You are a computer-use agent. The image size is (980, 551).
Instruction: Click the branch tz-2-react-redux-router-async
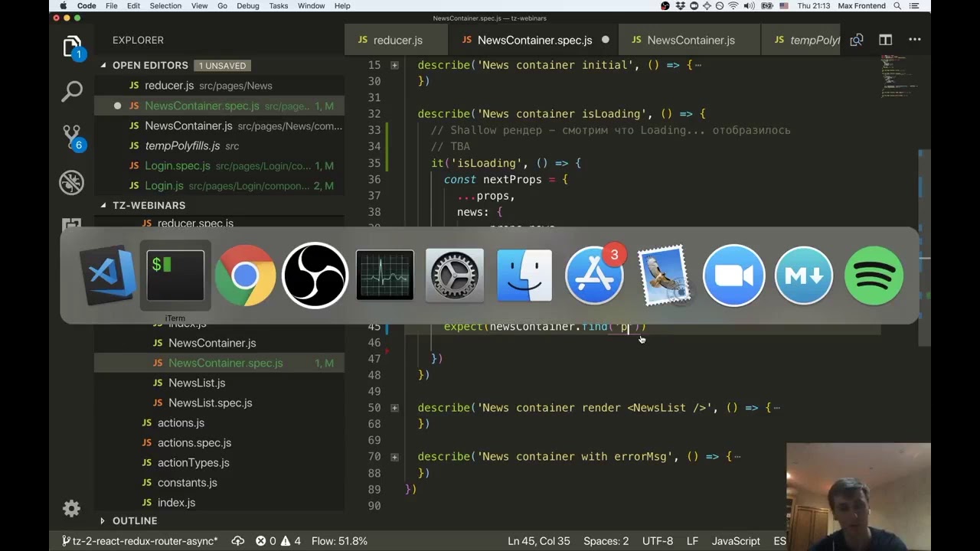(140, 541)
